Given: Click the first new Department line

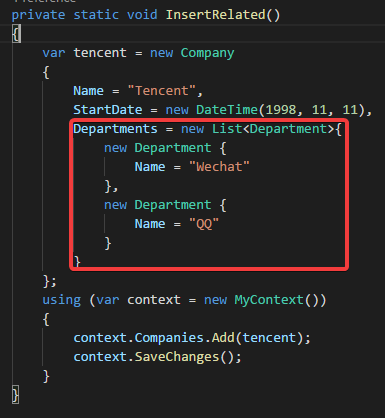Looking at the screenshot, I should 165,148.
